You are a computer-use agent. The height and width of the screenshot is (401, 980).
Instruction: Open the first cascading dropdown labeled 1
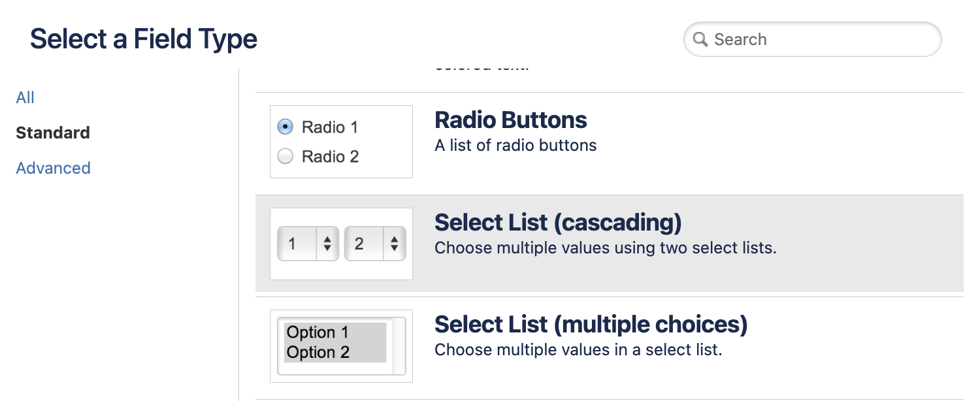(x=298, y=244)
